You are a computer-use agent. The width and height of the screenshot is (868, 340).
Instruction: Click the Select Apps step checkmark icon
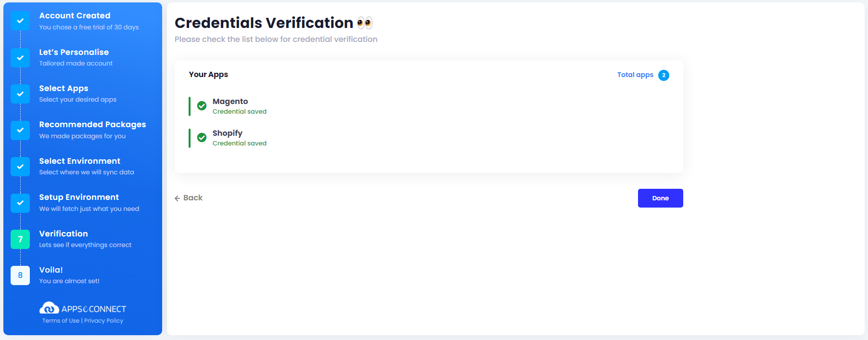(20, 94)
